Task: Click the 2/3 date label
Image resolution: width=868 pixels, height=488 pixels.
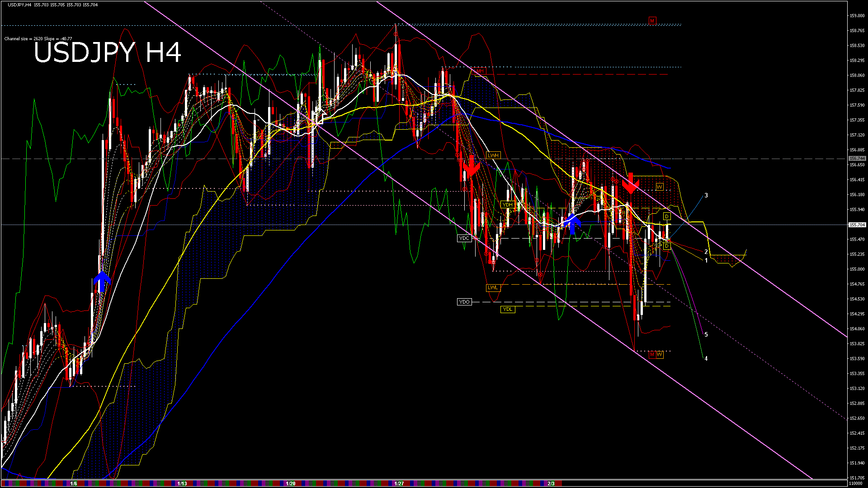Action: click(x=551, y=483)
